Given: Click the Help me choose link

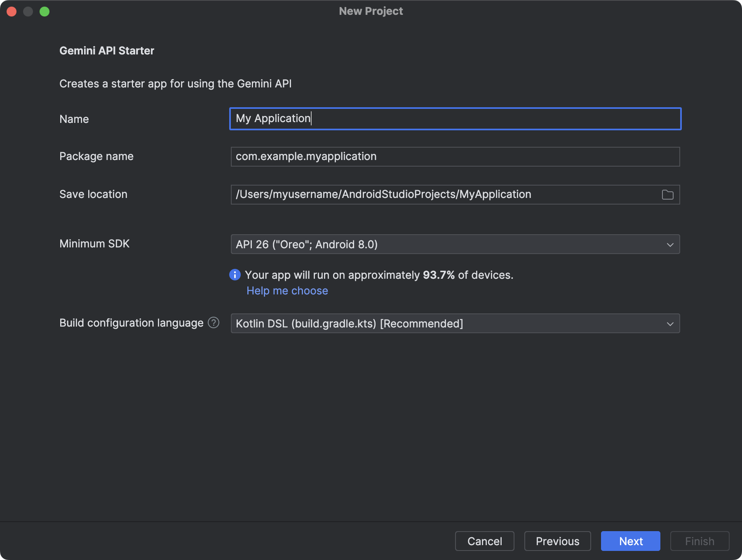Looking at the screenshot, I should click(x=287, y=291).
